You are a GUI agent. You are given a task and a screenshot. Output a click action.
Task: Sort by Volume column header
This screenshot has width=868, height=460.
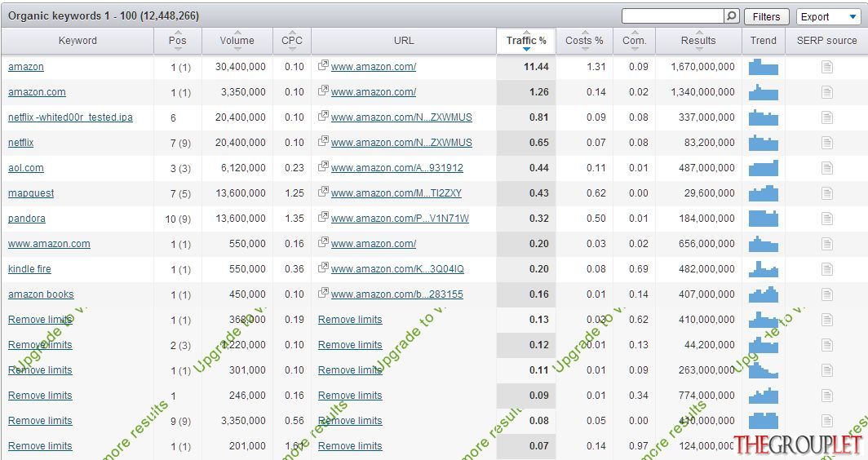[x=237, y=41]
